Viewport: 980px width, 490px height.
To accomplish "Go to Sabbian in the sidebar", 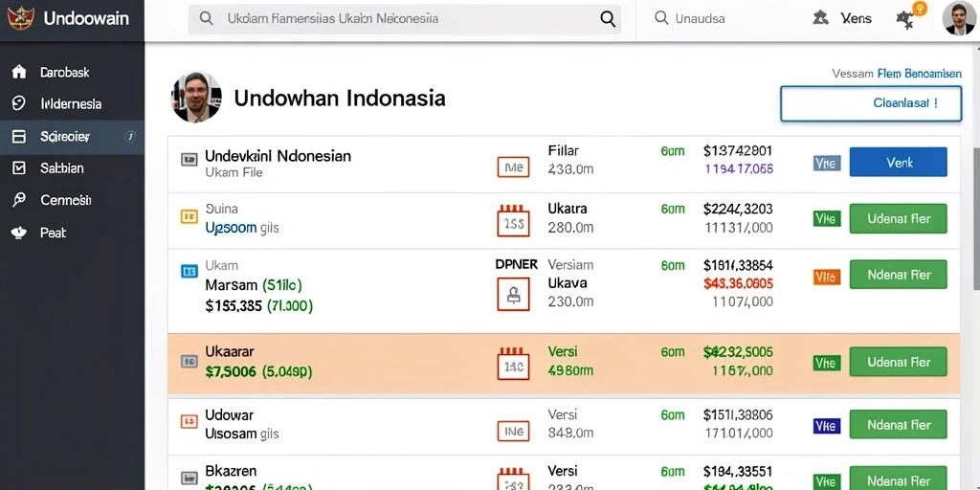I will click(62, 168).
